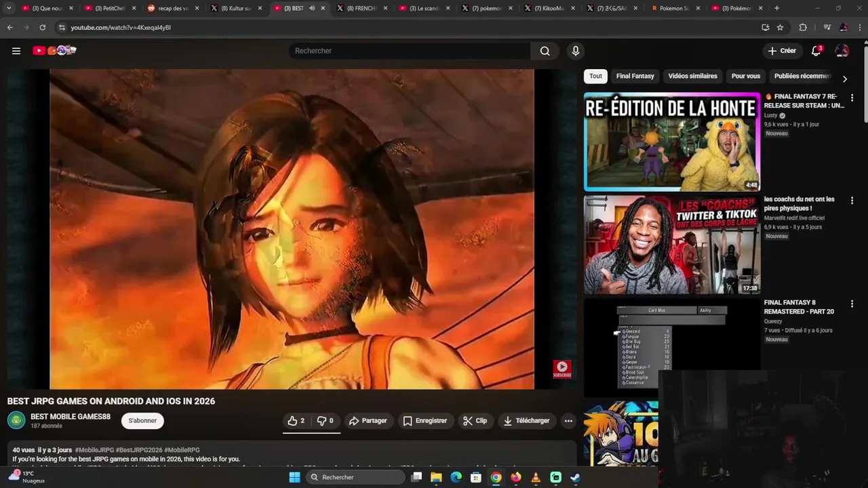Dislike the video with thumbs down

325,421
